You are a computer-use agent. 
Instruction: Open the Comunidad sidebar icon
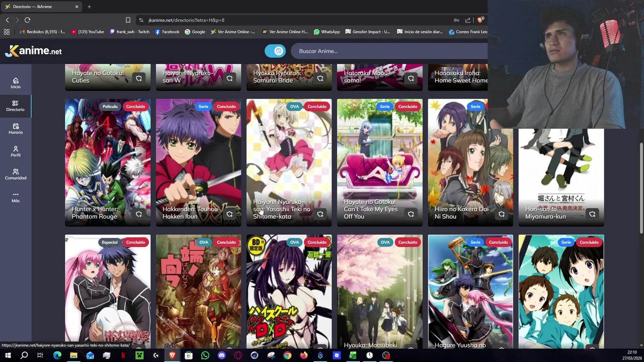[16, 174]
